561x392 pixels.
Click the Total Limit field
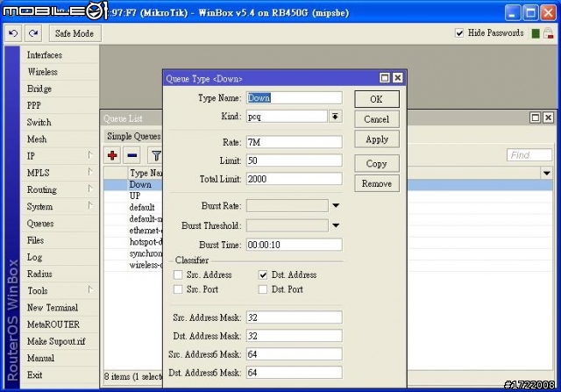tap(295, 179)
